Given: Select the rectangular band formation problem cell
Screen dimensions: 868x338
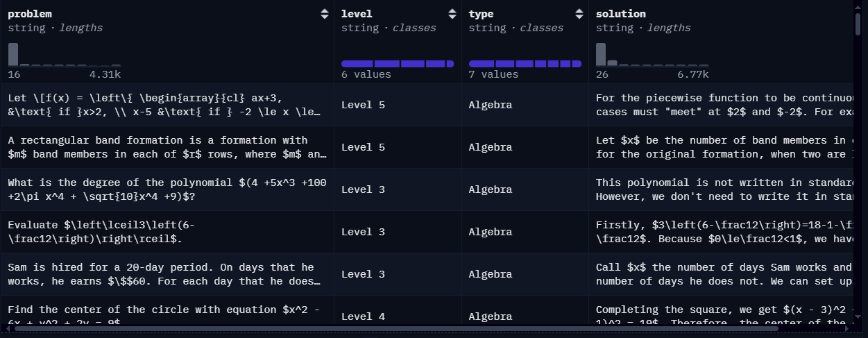Looking at the screenshot, I should tap(167, 147).
